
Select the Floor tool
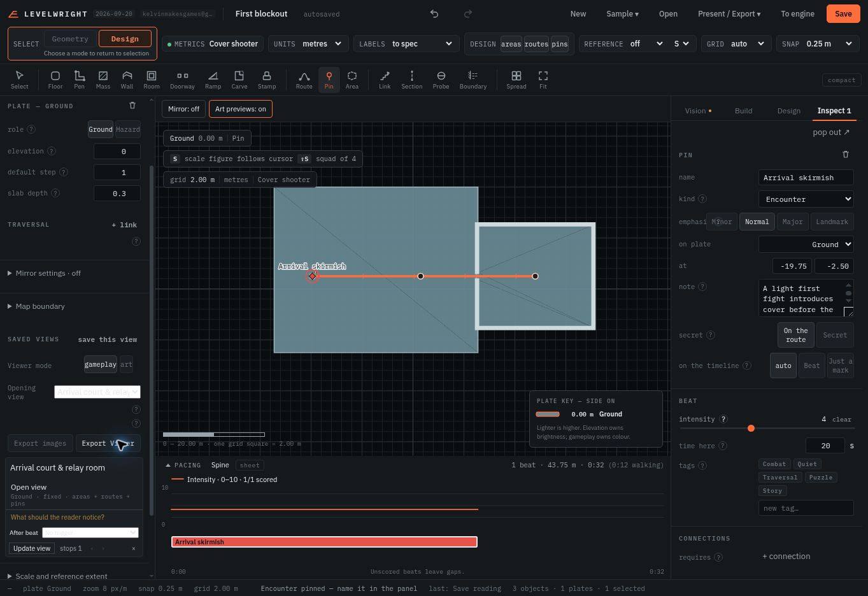point(55,80)
